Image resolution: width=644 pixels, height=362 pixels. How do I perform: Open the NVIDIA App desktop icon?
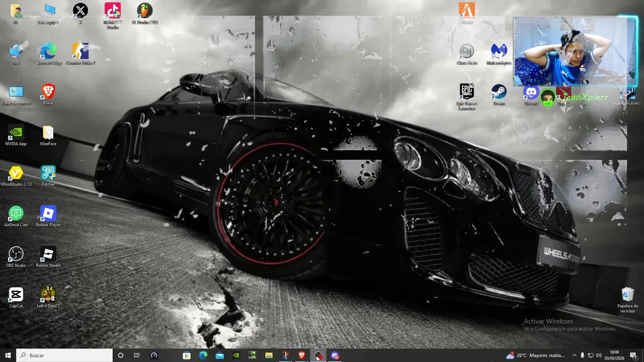pyautogui.click(x=16, y=135)
